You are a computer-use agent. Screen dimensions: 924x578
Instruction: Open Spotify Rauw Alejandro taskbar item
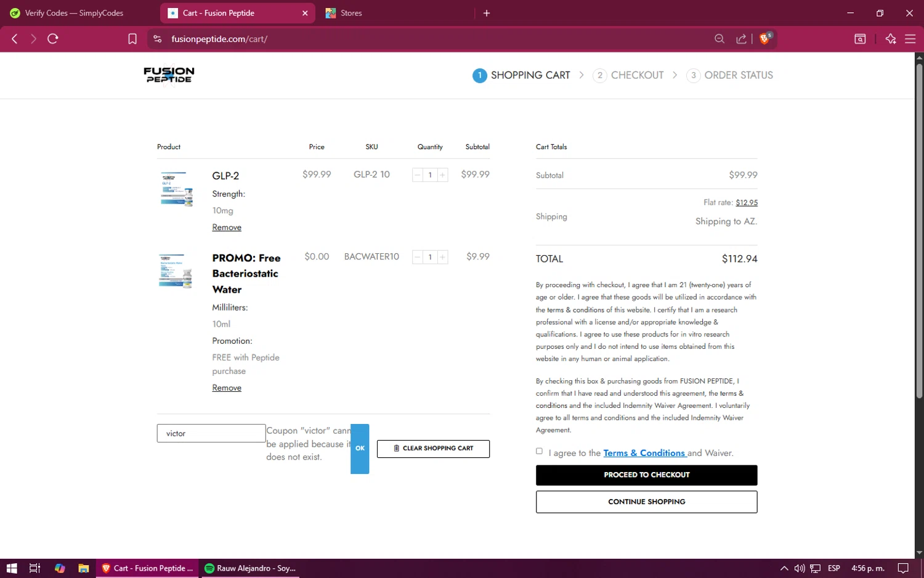pos(249,568)
